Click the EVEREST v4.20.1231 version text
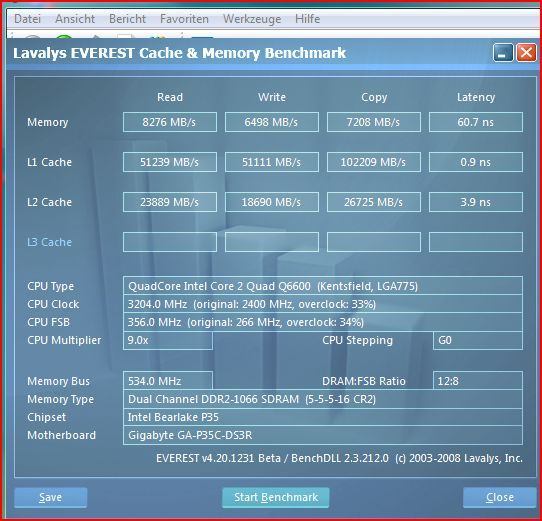The width and height of the screenshot is (542, 521). pos(339,458)
